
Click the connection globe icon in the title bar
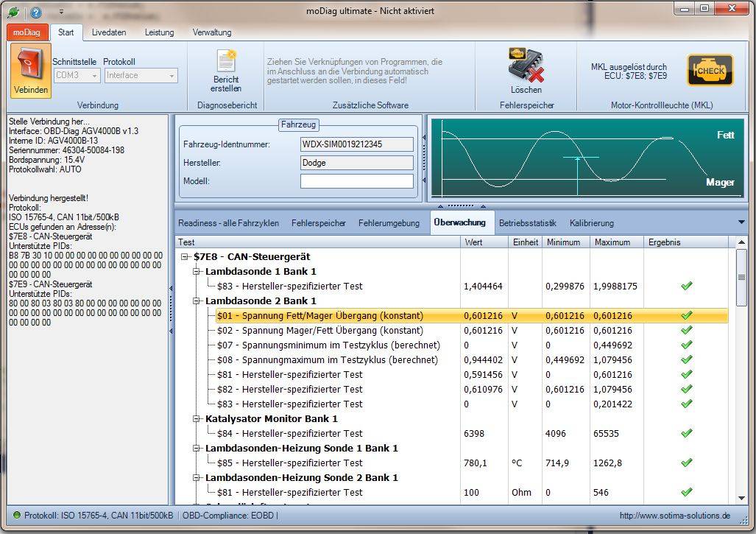13,12
